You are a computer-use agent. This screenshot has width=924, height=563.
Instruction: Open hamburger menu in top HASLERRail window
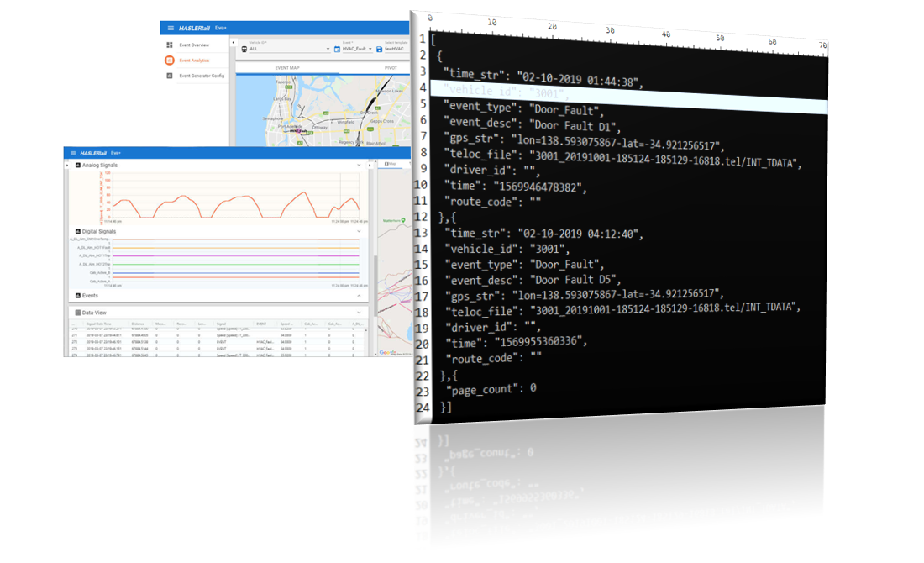coord(171,28)
